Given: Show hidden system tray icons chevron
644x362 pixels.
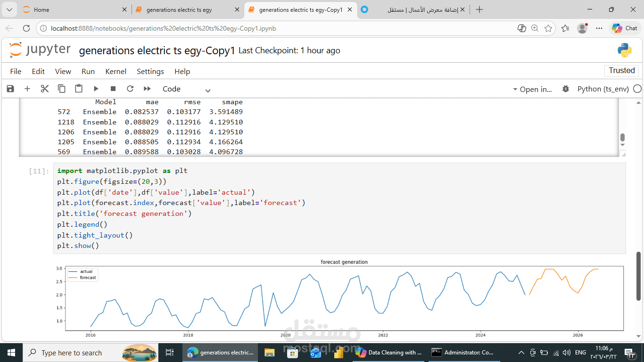Looking at the screenshot, I should pos(521,353).
